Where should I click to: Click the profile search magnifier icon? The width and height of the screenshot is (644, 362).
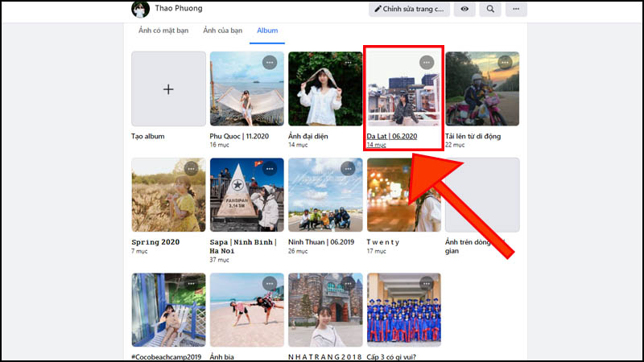[490, 9]
